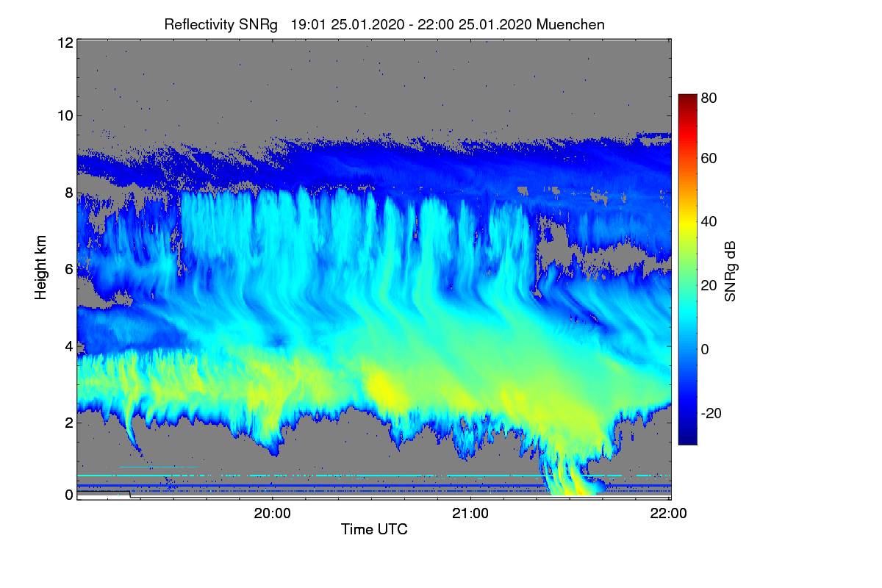This screenshot has height=588, width=882.
Task: Click the colorbar value 0
Action: point(705,349)
